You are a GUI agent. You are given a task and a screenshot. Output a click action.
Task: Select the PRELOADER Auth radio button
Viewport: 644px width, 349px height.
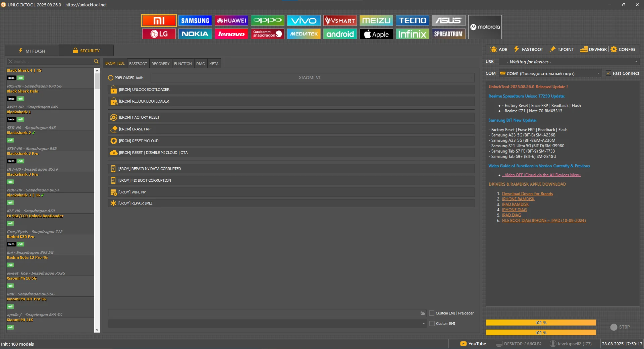point(111,78)
